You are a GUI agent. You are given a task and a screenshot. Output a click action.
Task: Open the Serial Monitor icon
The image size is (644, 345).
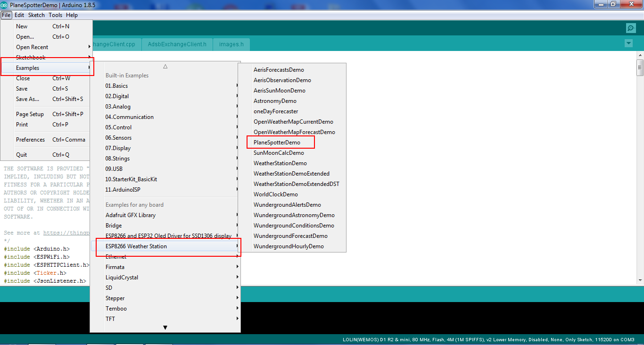coord(631,28)
